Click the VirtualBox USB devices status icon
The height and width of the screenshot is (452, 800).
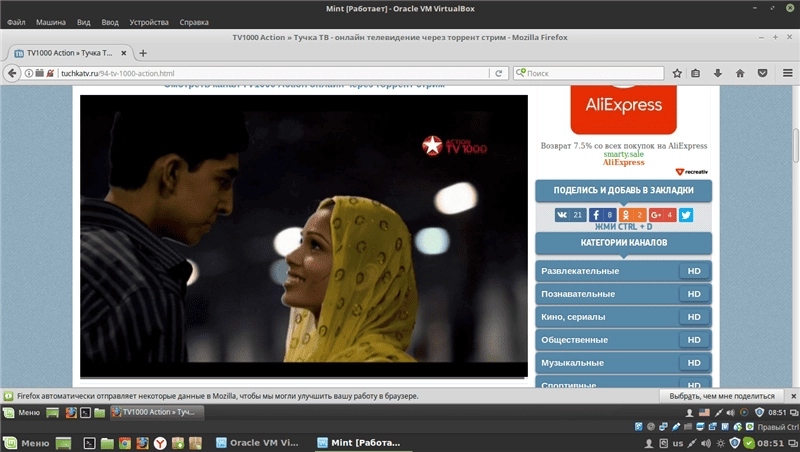[x=676, y=426]
